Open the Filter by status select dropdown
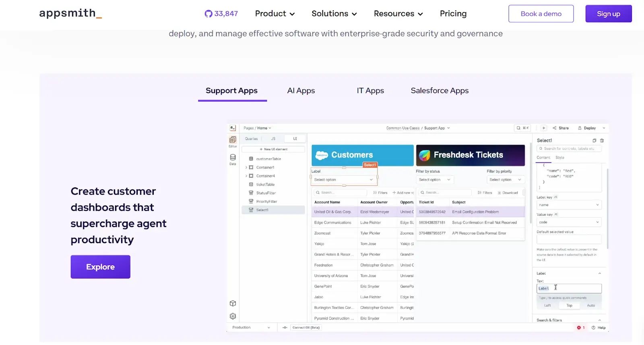This screenshot has width=644, height=345. (435, 180)
